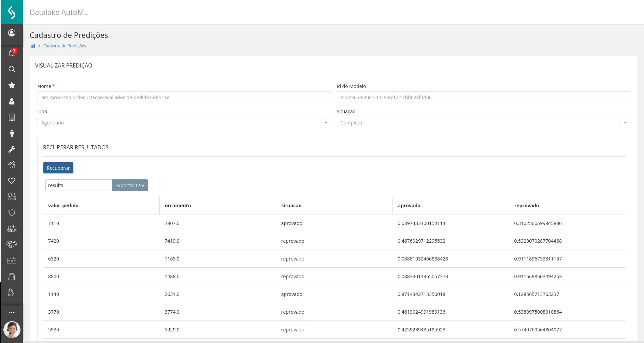Click the Nome input field
644x343 pixels.
tap(185, 97)
